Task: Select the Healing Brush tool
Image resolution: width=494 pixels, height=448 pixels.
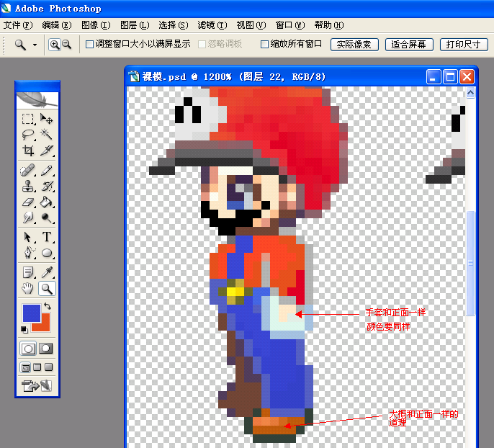Action: click(x=27, y=171)
